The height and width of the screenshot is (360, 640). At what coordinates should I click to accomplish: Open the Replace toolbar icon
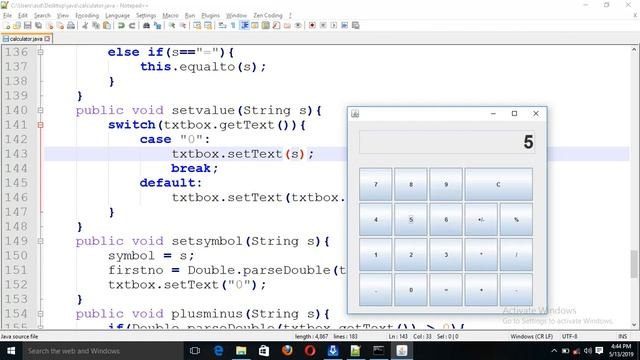(157, 25)
